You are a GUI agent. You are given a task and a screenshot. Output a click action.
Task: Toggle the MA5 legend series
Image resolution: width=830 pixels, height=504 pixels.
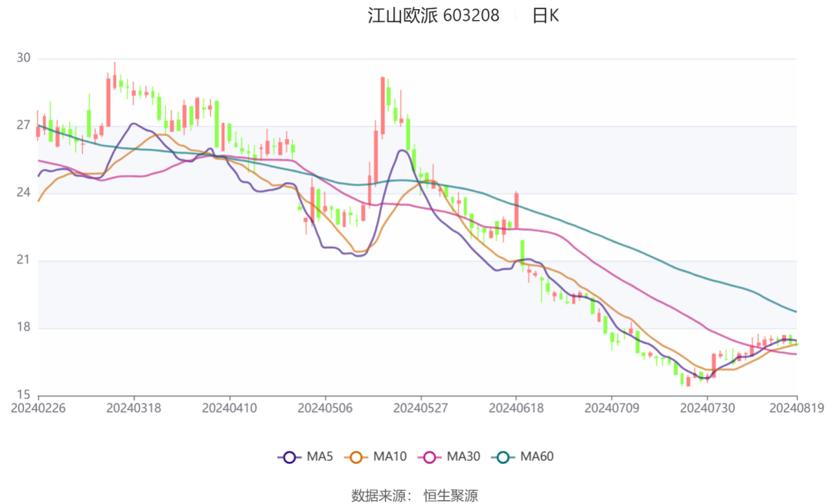305,457
